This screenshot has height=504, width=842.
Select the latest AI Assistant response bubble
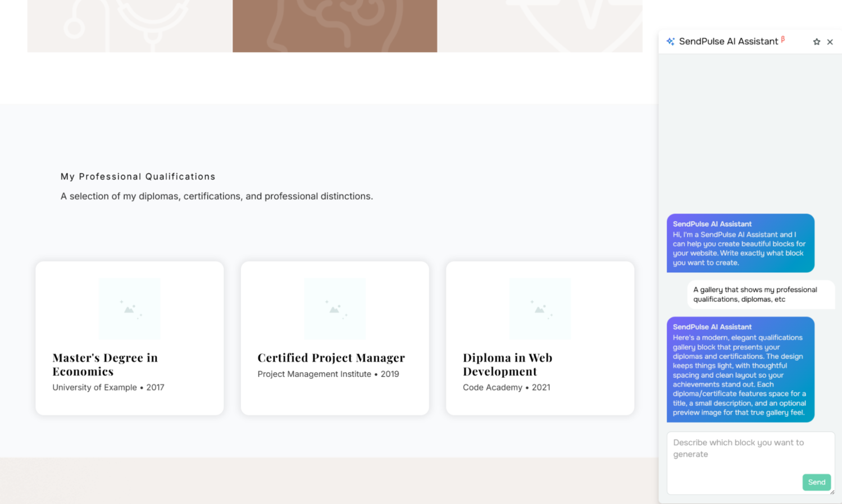740,369
